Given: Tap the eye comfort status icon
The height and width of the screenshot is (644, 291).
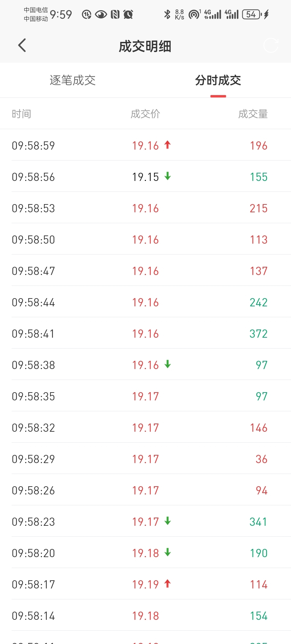Looking at the screenshot, I should [x=101, y=14].
